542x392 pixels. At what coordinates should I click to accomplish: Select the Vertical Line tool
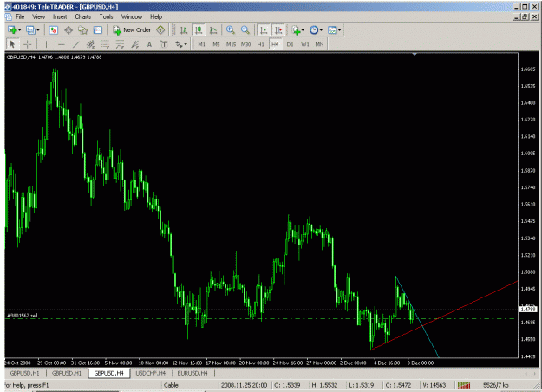tap(46, 44)
